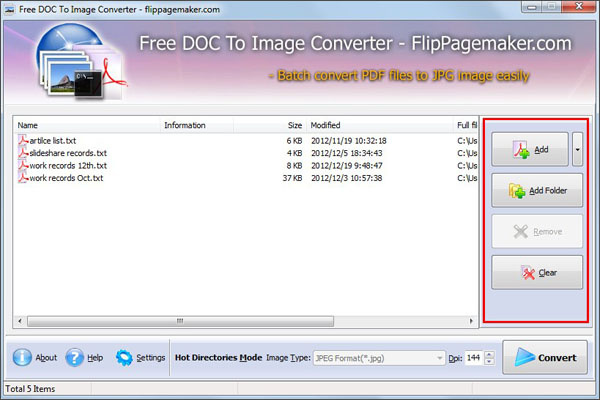600x400 pixels.
Task: Start conversion with the Convert button
Action: [545, 358]
